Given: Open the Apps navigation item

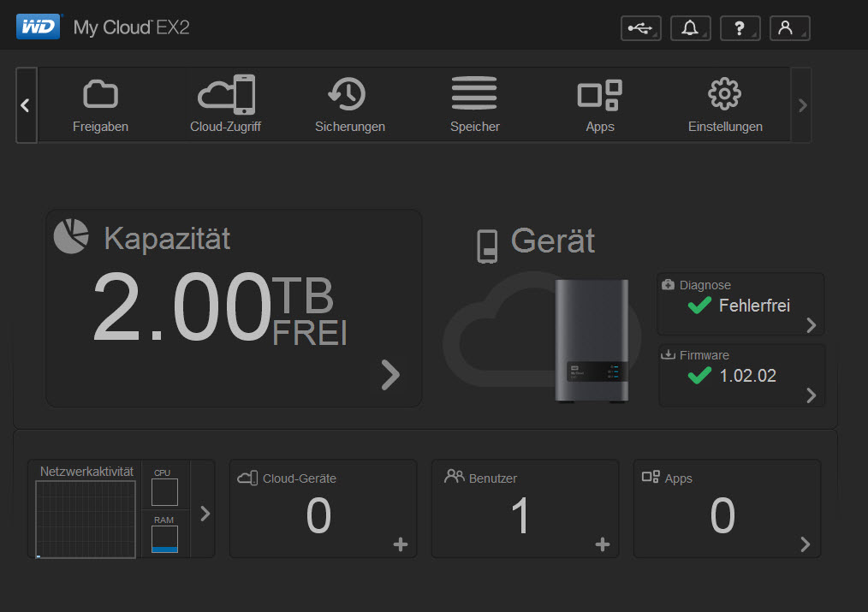Looking at the screenshot, I should pos(599,104).
